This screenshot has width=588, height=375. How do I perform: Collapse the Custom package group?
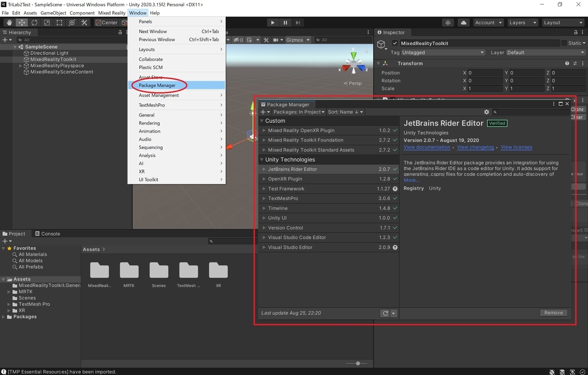tap(262, 121)
